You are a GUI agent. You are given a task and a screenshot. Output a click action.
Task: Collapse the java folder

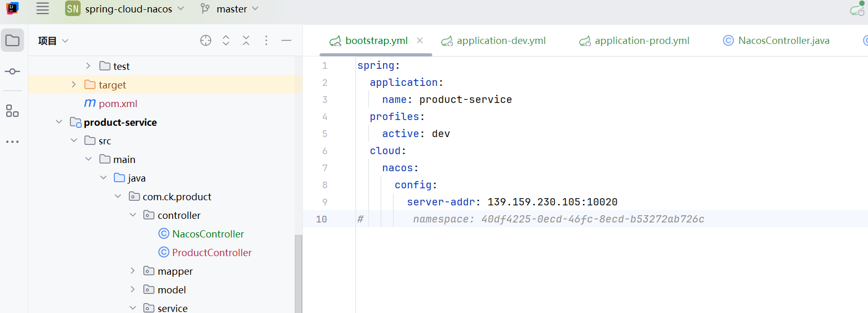pos(103,177)
